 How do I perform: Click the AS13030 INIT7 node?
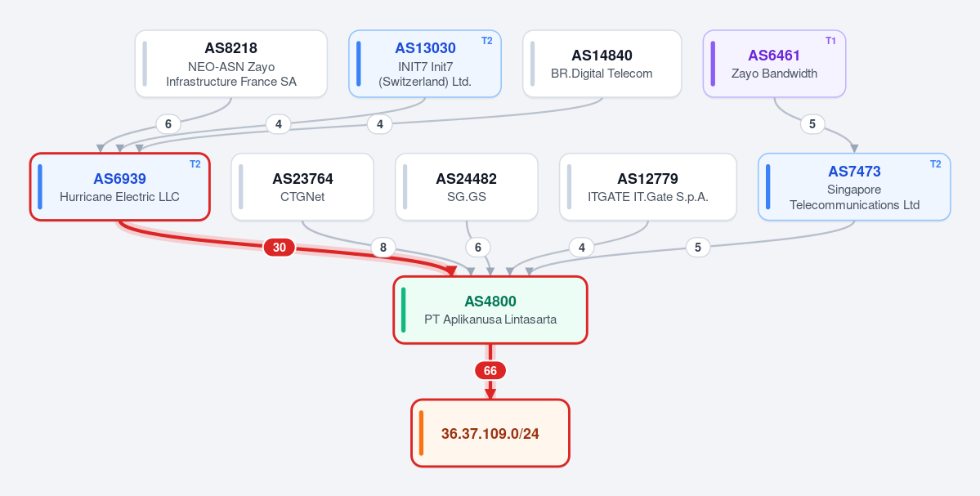425,64
